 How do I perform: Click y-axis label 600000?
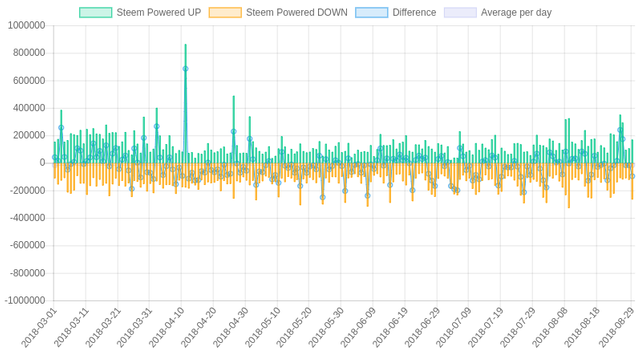[29, 81]
